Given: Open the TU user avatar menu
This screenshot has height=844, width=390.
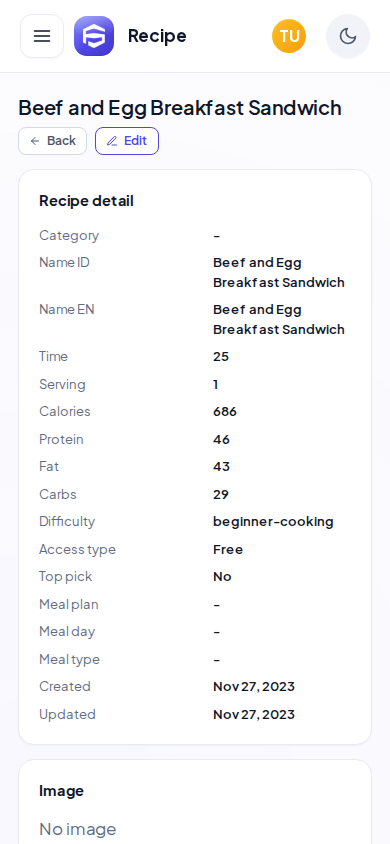Looking at the screenshot, I should (289, 36).
